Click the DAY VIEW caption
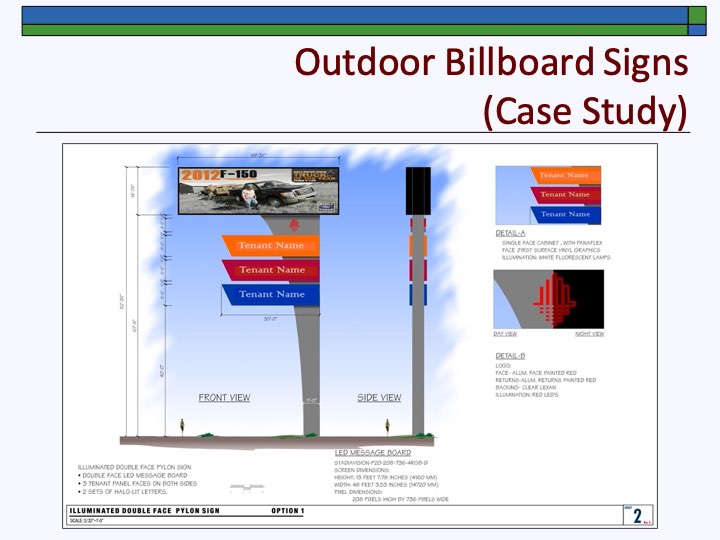Viewport: 720px width, 540px height. click(x=506, y=334)
